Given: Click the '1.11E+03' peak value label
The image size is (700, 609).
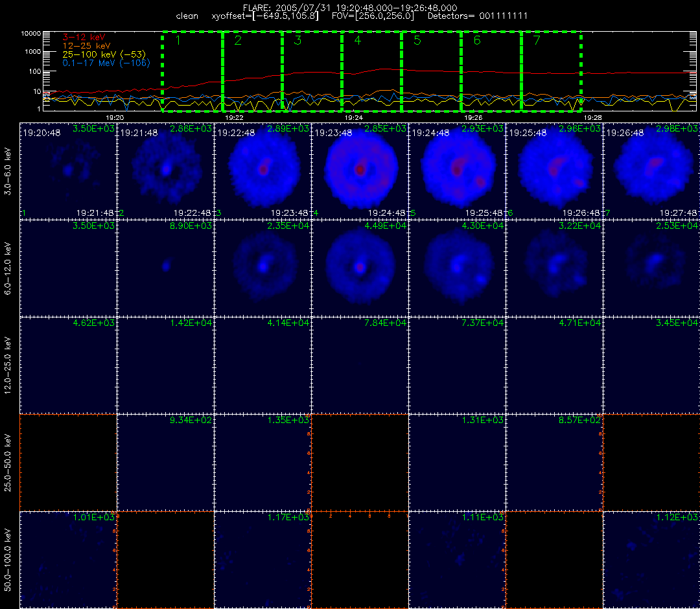Looking at the screenshot, I should [483, 517].
